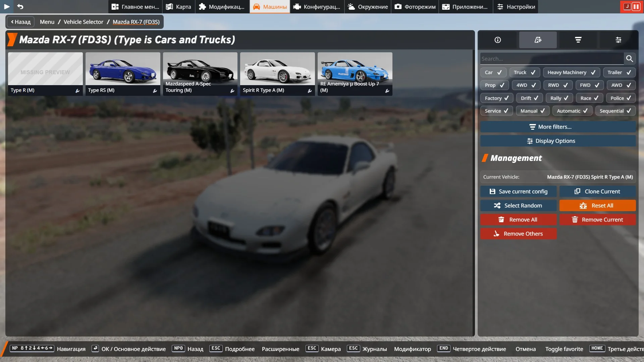The image size is (644, 362).
Task: Go to Vehicle Selector breadcrumb
Action: (84, 22)
